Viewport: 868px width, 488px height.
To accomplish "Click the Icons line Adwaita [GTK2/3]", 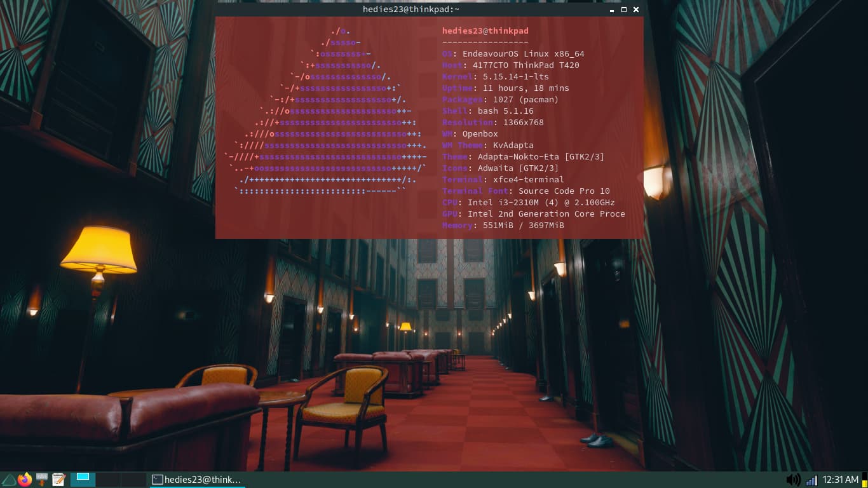I will click(501, 168).
